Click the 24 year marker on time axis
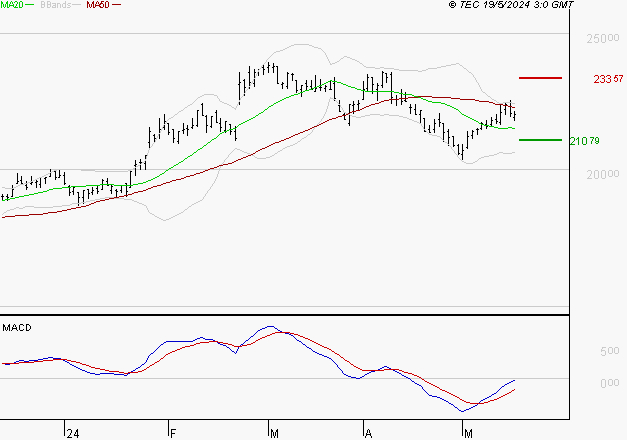Image resolution: width=627 pixels, height=440 pixels. 73,434
